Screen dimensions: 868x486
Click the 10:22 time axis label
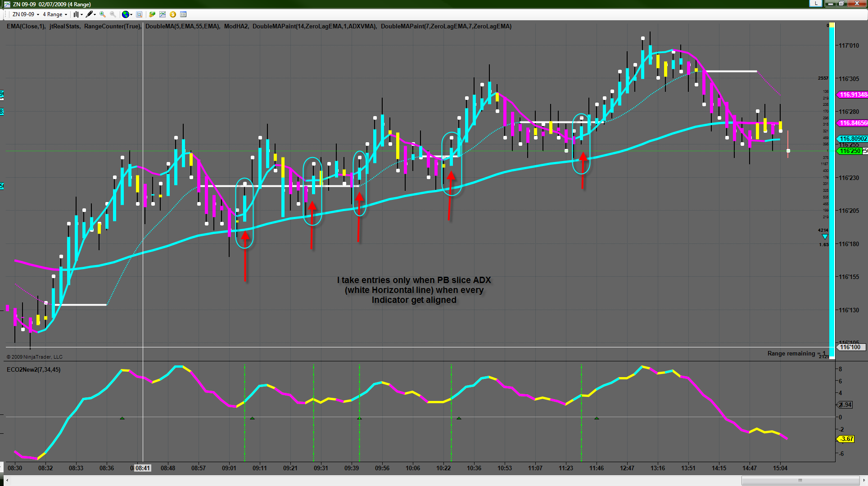click(443, 468)
